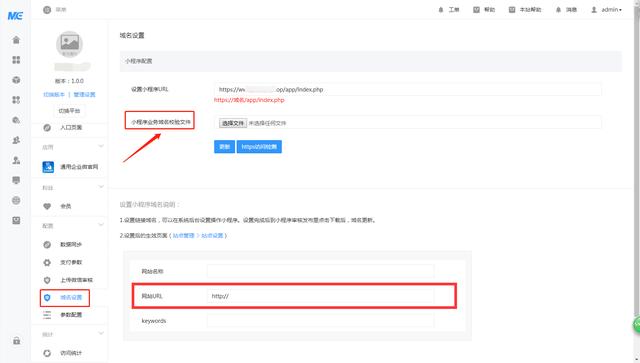Click the menu toggle icon beside 菜单
The width and height of the screenshot is (640, 363).
[x=47, y=9]
